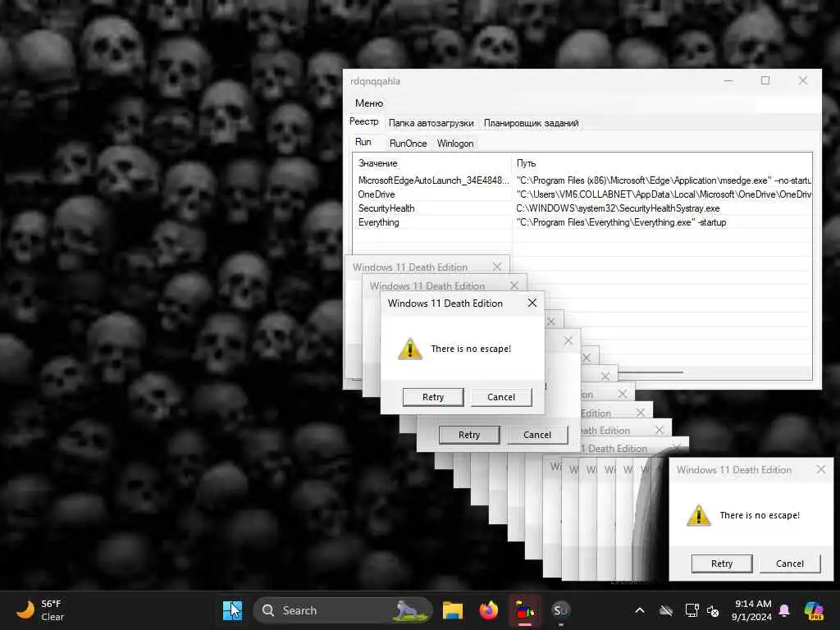Viewport: 840px width, 630px height.
Task: Click the OneDrive path cell
Action: [x=663, y=194]
